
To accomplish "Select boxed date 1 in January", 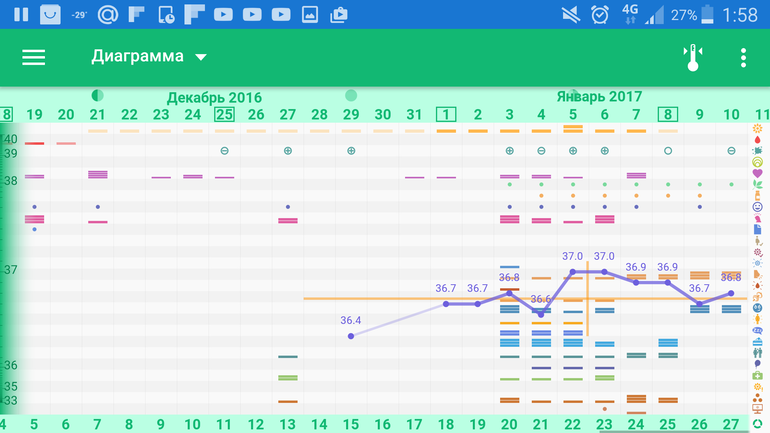I will 446,115.
